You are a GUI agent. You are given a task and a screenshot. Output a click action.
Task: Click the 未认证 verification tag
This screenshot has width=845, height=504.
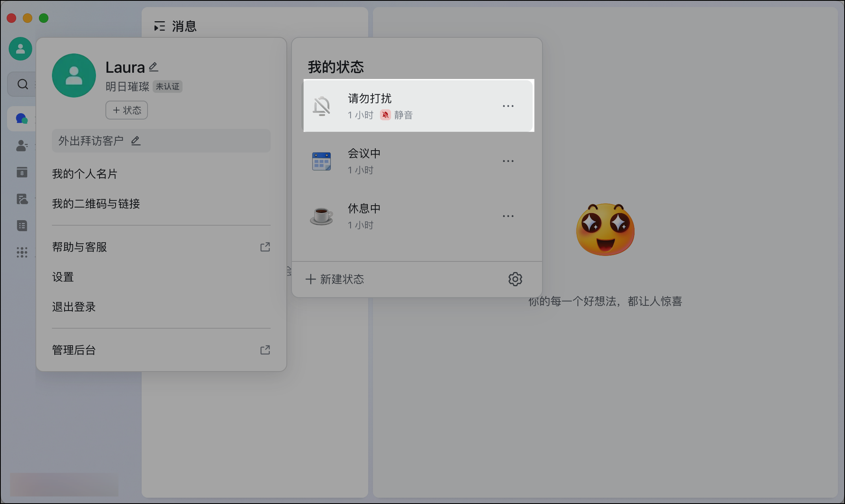click(x=167, y=86)
